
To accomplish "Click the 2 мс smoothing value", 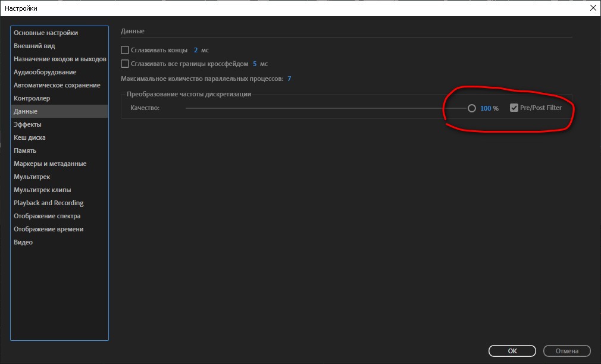I will (195, 51).
